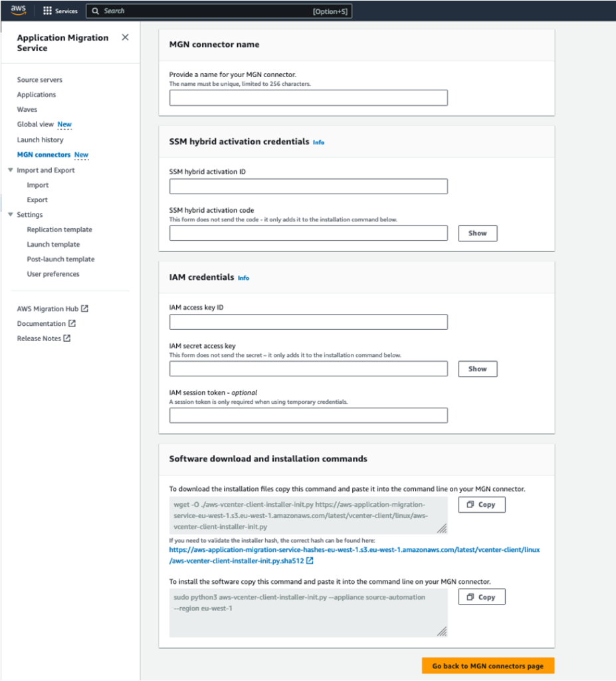This screenshot has height=681, width=616.
Task: Copy the software install command
Action: 481,597
